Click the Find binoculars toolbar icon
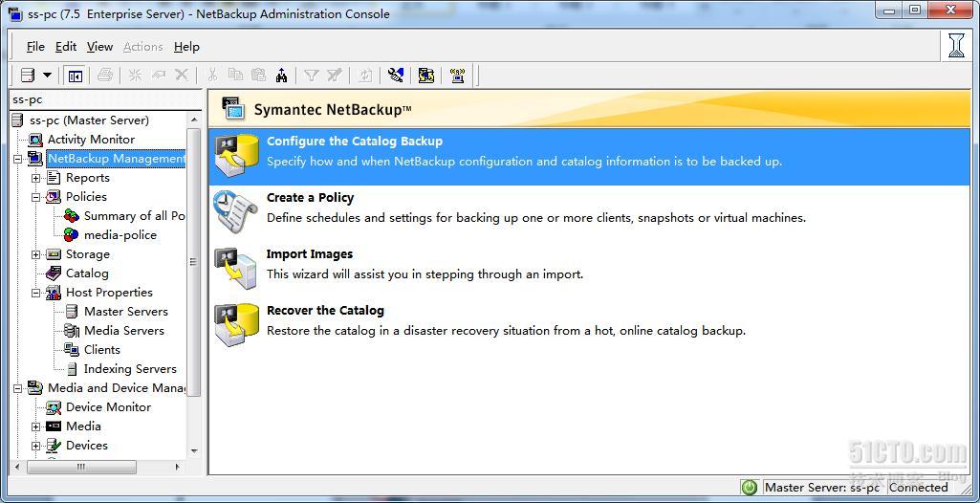Screen dimensions: 980x503 coord(282,76)
